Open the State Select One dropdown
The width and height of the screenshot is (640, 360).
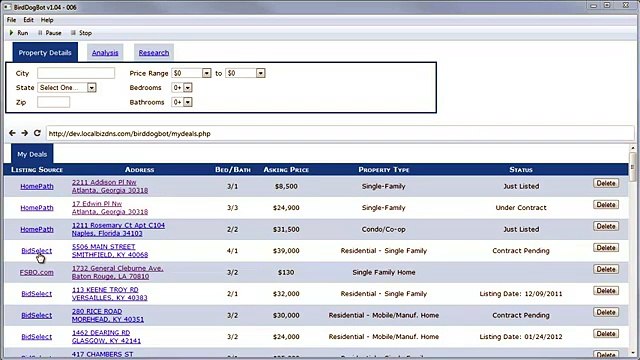coord(67,87)
